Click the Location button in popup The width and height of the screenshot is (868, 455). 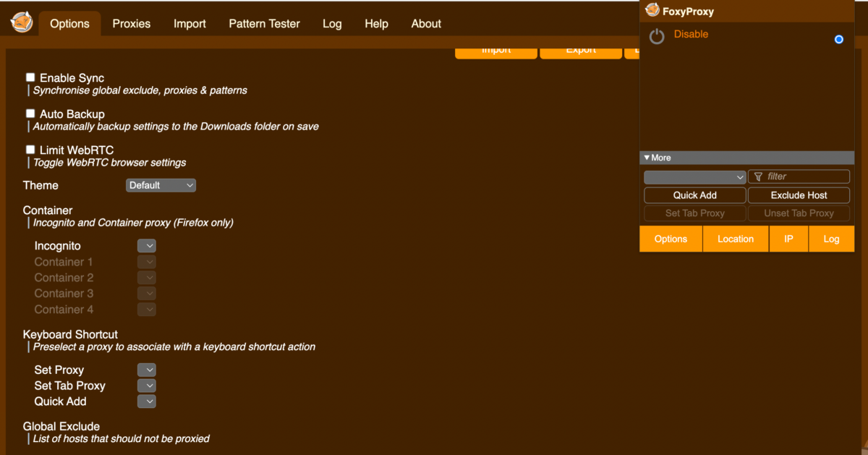[735, 239]
